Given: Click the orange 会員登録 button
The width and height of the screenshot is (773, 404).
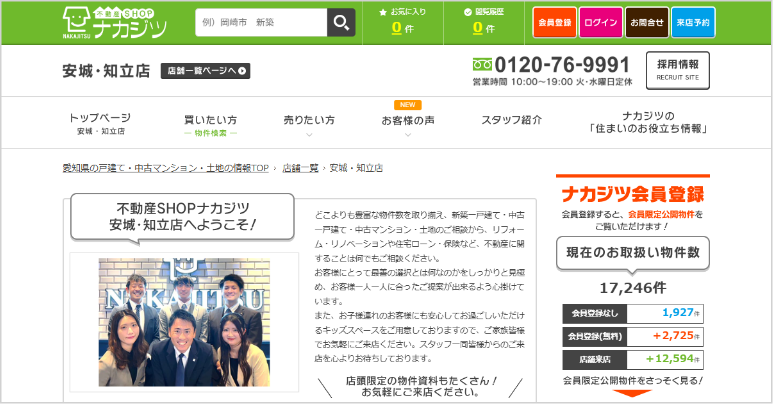Looking at the screenshot, I should pos(555,23).
